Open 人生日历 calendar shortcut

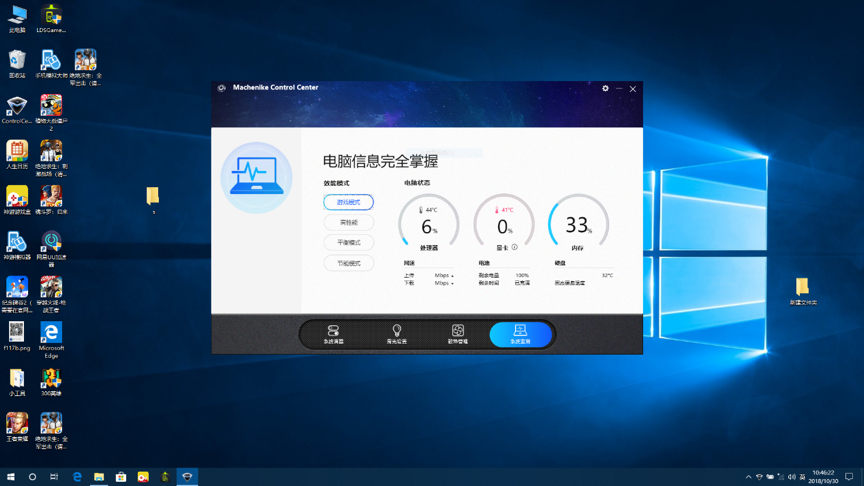[17, 155]
